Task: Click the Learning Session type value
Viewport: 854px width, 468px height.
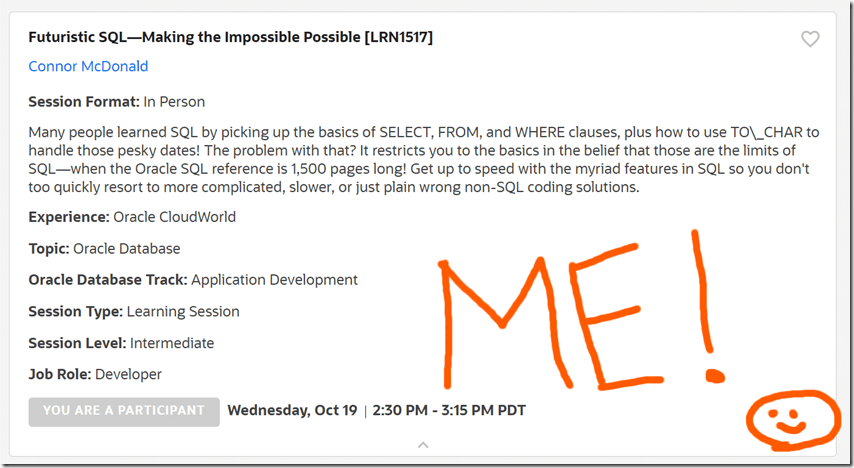Action: click(x=181, y=311)
